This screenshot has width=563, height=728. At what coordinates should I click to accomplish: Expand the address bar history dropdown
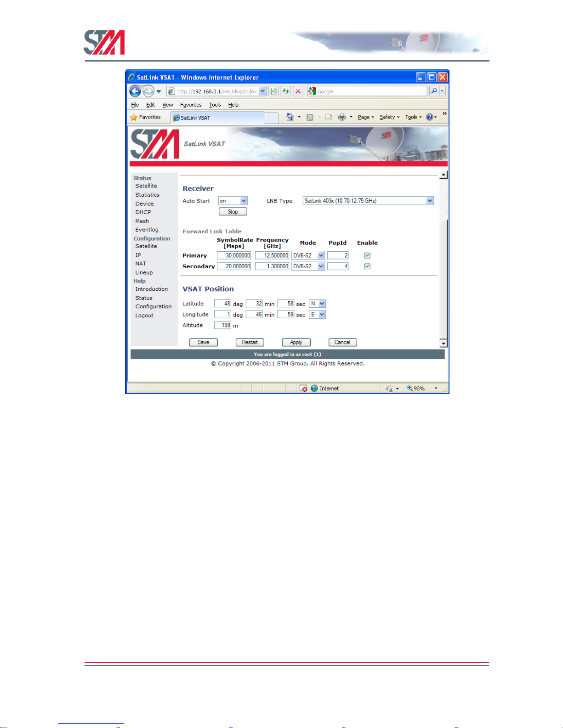(262, 91)
